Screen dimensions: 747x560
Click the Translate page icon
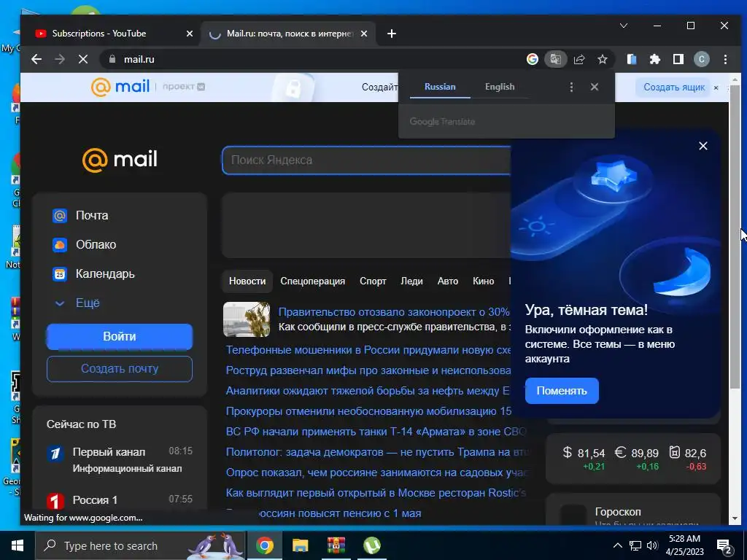pyautogui.click(x=555, y=59)
